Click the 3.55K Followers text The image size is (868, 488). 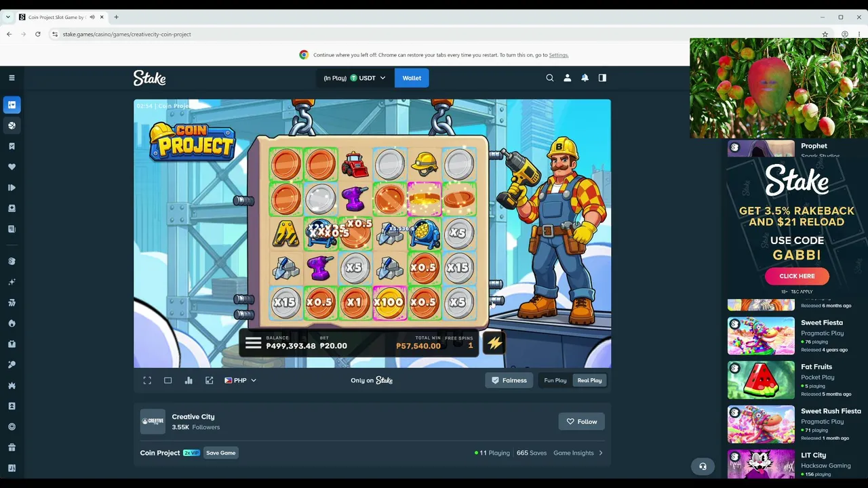point(196,427)
